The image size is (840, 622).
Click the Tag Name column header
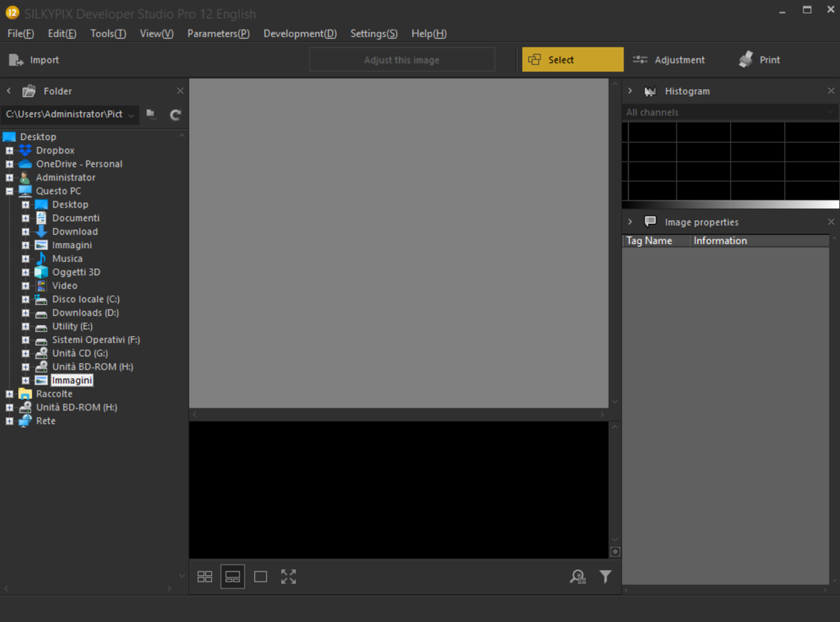click(x=656, y=241)
